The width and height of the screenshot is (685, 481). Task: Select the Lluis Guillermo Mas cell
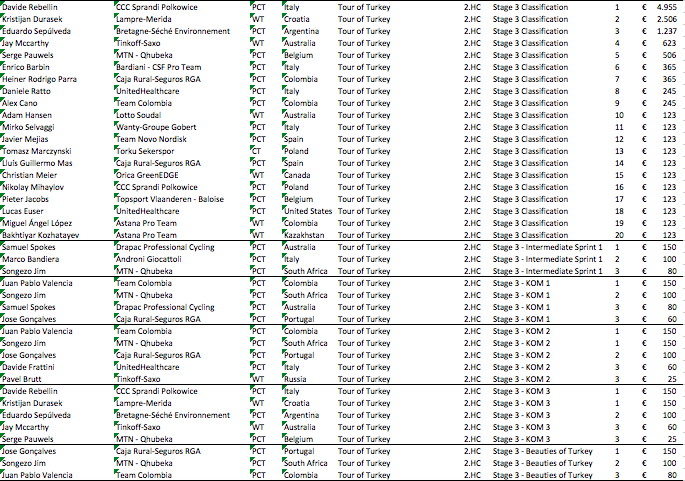pos(37,163)
